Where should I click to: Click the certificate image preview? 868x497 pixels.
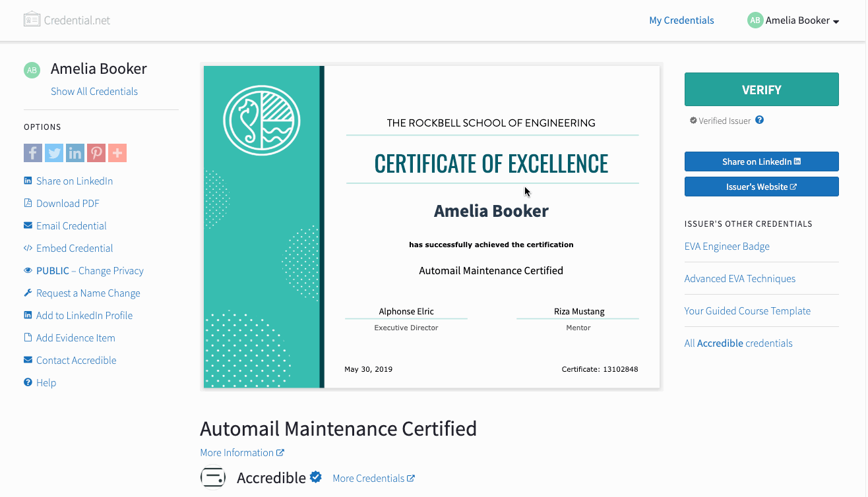coord(431,227)
